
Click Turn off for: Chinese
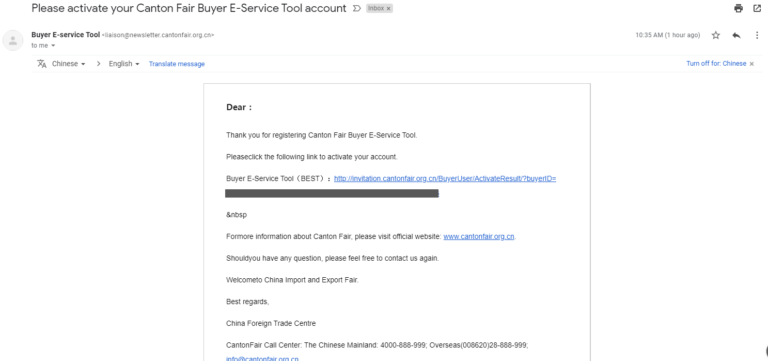(x=716, y=64)
